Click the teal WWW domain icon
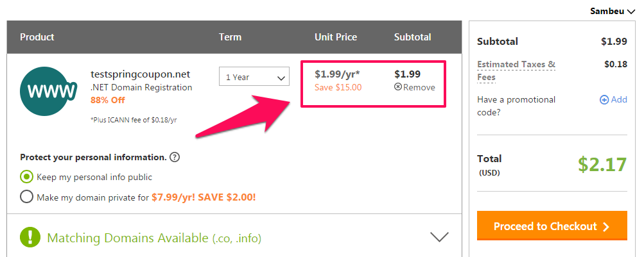Image resolution: width=644 pixels, height=257 pixels. coord(49,92)
